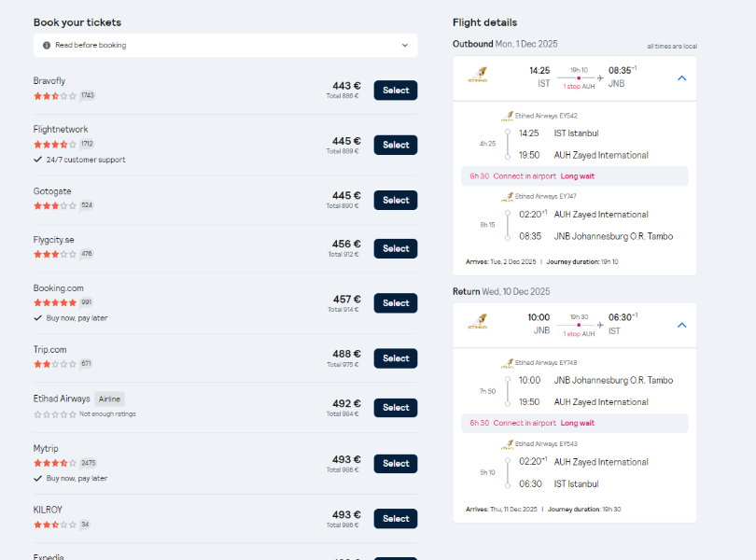The image size is (756, 560).
Task: Click the Trip.com star rating
Action: point(55,364)
